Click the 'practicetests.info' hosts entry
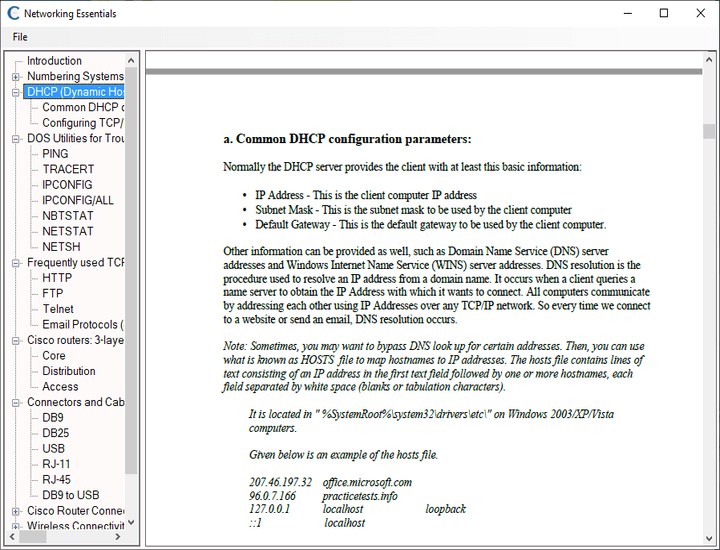 (x=360, y=496)
